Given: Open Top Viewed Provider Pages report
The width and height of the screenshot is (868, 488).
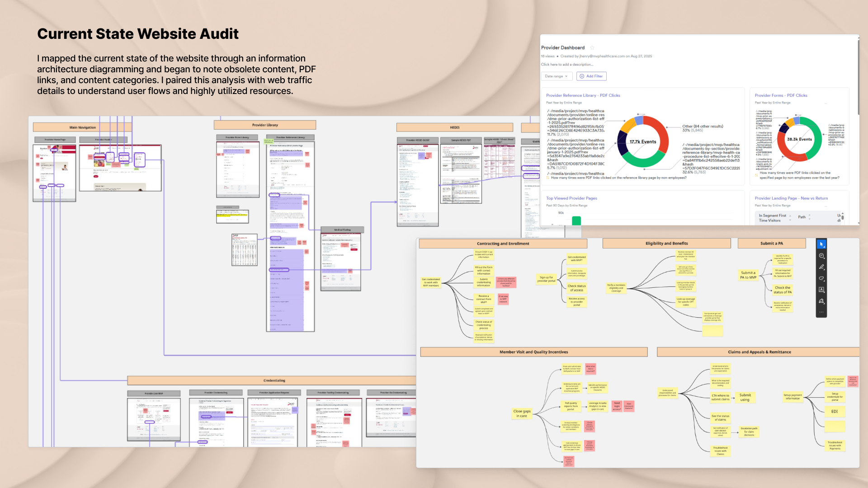Looking at the screenshot, I should click(571, 198).
